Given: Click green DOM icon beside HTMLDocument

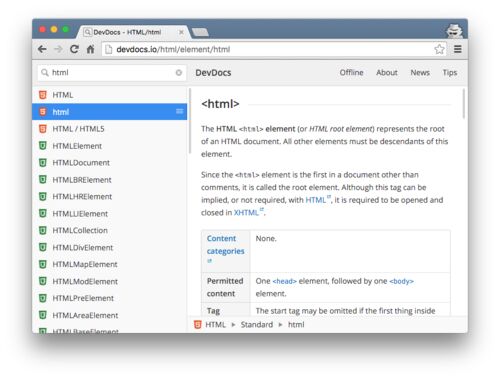Looking at the screenshot, I should (43, 163).
